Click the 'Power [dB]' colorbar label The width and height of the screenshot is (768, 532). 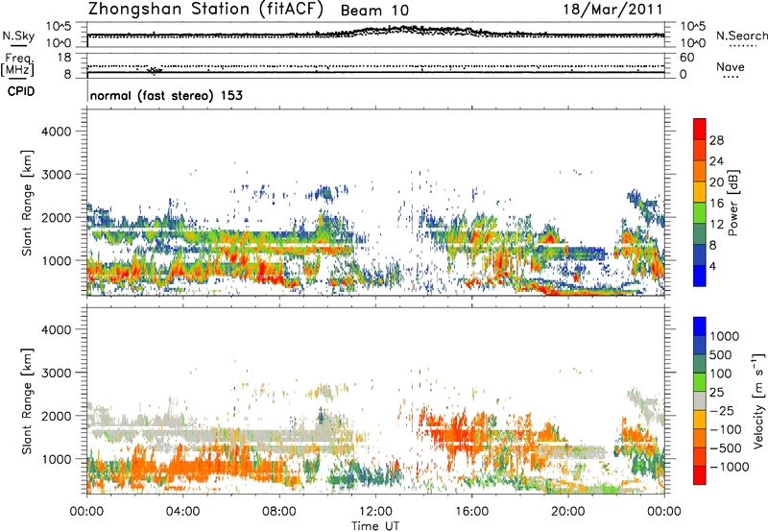(733, 203)
